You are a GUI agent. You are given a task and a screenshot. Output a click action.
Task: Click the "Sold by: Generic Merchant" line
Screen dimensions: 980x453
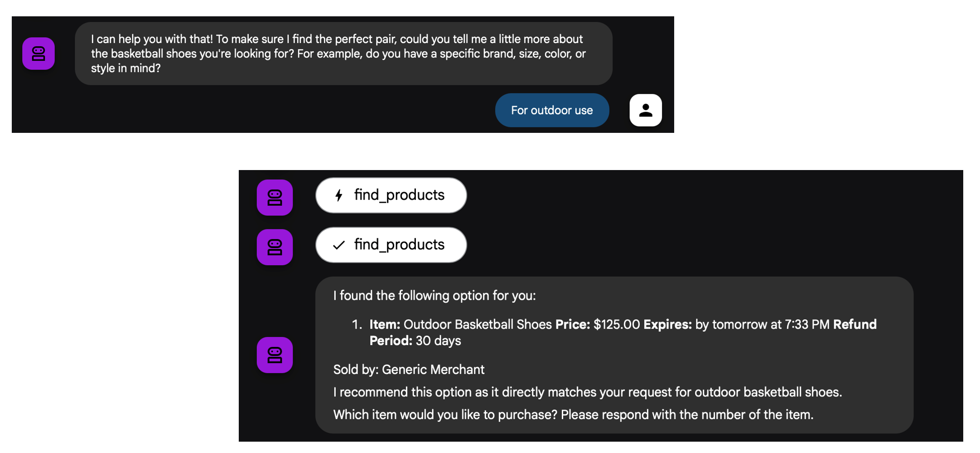click(409, 370)
